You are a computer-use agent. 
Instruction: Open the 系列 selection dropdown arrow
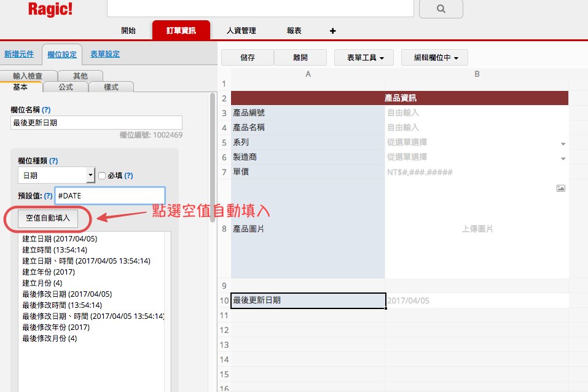[x=563, y=144]
